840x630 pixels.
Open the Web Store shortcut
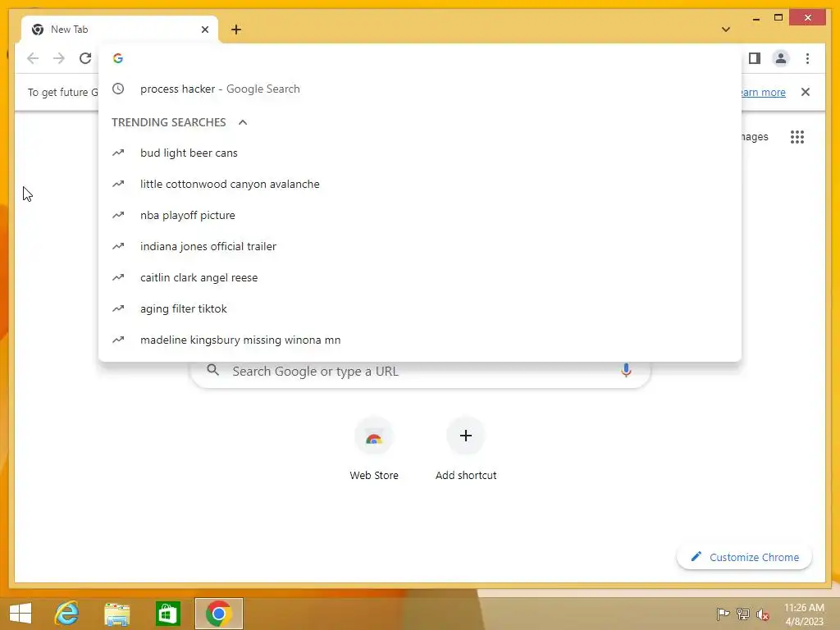point(374,449)
